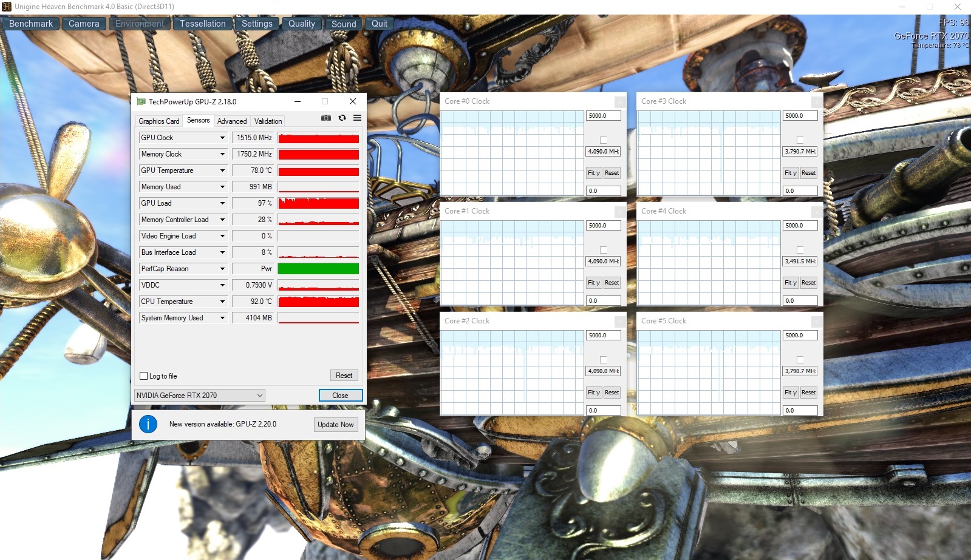Click the Unigine Heaven title bar icon
This screenshot has width=971, height=560.
[x=7, y=7]
